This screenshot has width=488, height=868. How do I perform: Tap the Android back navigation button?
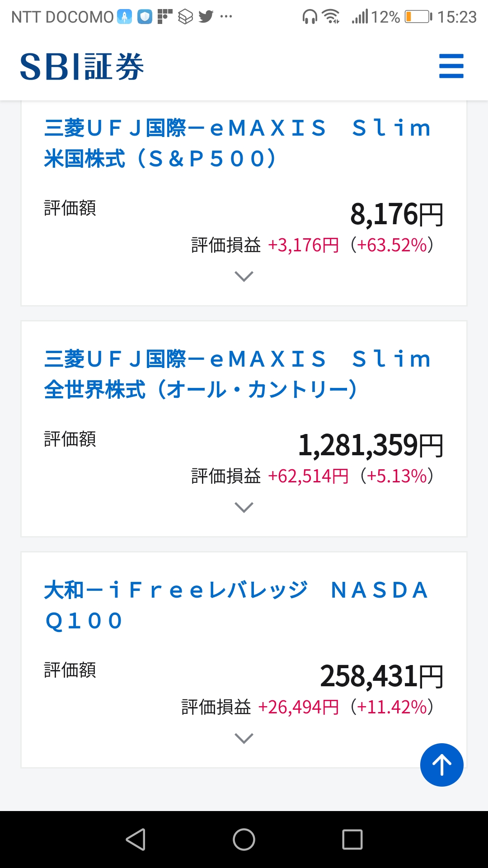coord(136,840)
